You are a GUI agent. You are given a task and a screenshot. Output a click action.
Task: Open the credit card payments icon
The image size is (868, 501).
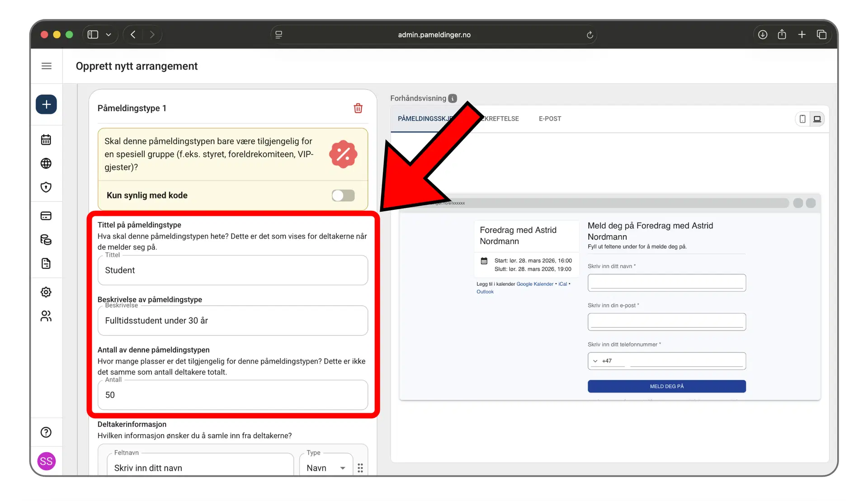point(46,216)
